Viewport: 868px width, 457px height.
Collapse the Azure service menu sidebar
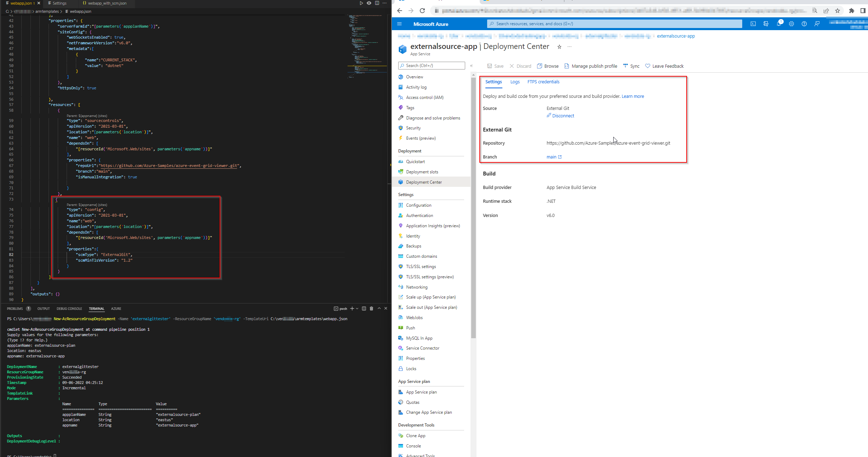pos(472,66)
